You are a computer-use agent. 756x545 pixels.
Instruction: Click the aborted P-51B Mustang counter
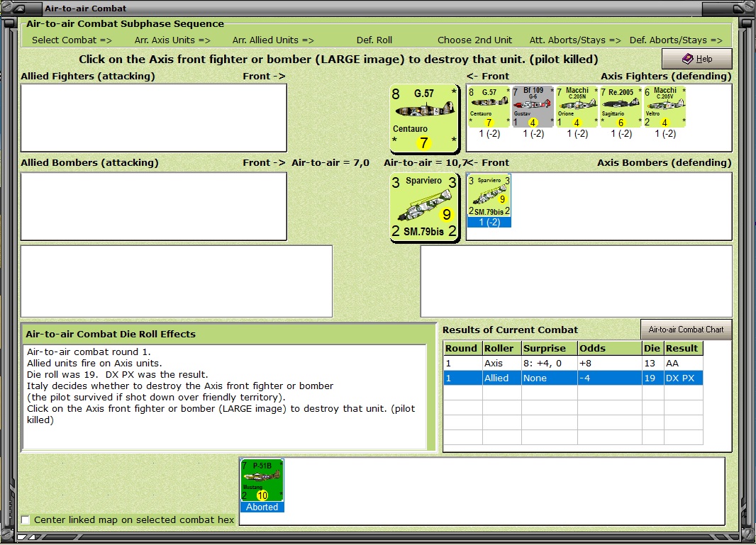click(x=262, y=481)
